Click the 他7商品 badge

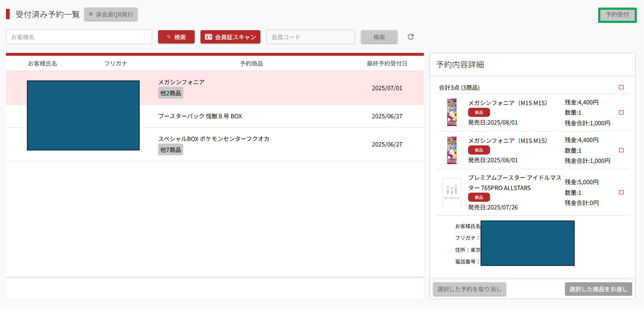(170, 149)
